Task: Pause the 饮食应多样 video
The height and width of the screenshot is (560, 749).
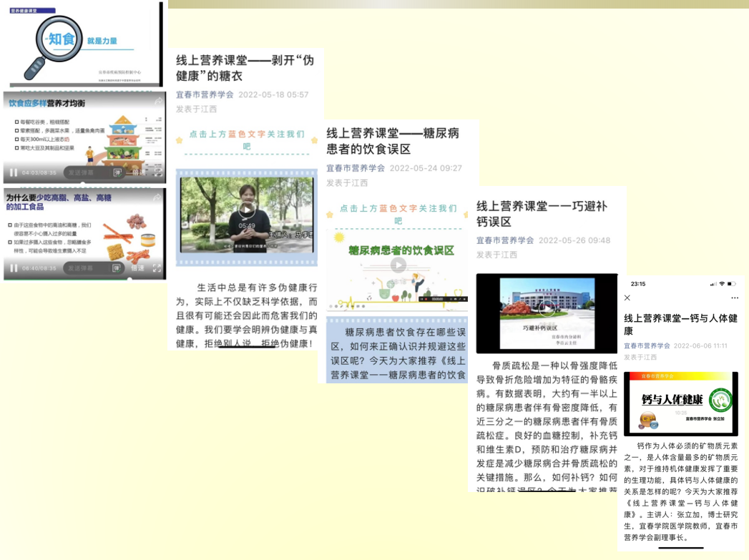Action: pos(13,172)
